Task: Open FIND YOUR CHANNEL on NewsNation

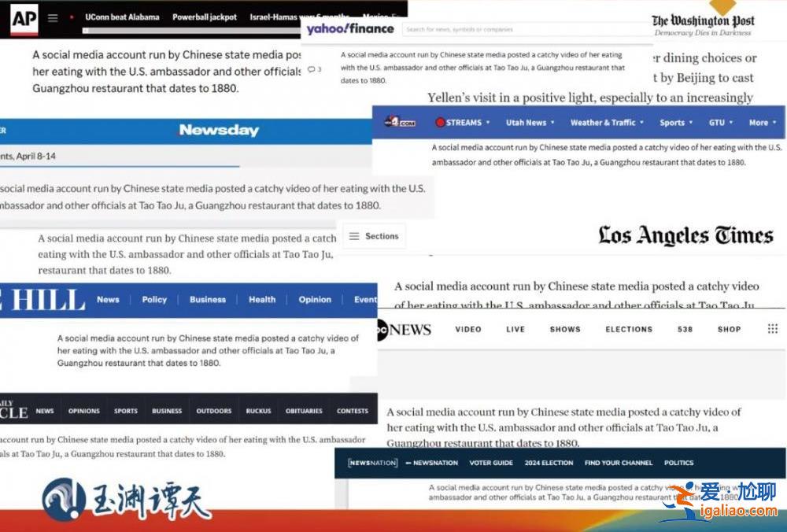Action: [x=619, y=463]
